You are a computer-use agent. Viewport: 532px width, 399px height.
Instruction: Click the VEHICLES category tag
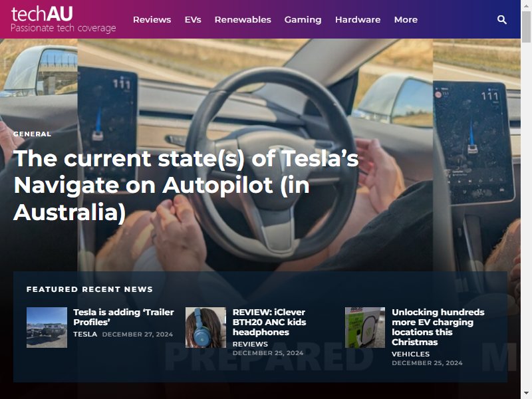tap(410, 354)
